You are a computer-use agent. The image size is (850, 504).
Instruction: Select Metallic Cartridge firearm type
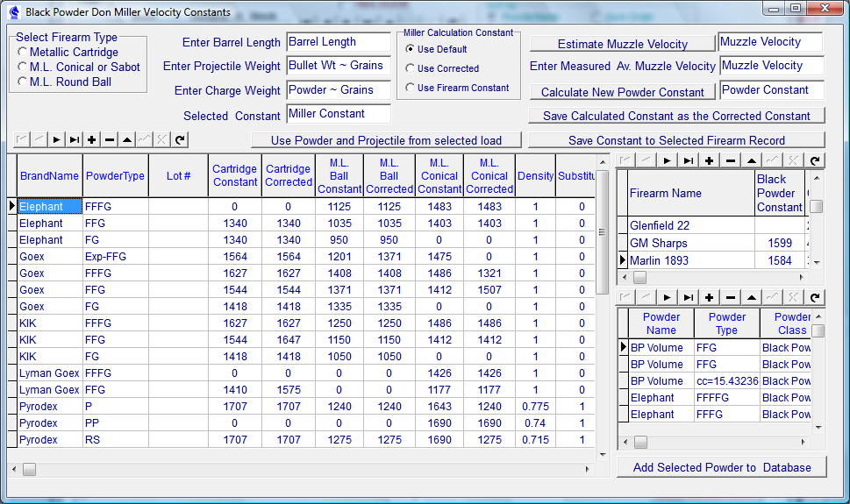pyautogui.click(x=22, y=53)
